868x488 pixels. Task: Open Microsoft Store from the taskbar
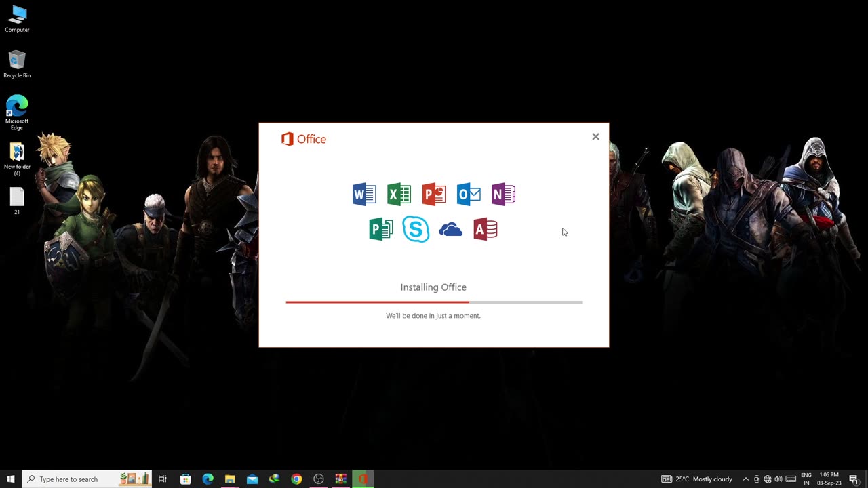(x=185, y=479)
